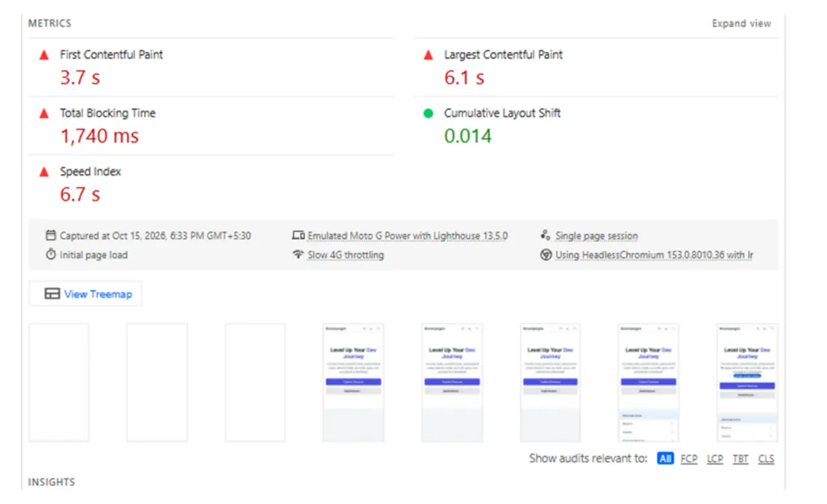
Task: Select the last filmstrip frame thumbnail
Action: click(x=748, y=383)
